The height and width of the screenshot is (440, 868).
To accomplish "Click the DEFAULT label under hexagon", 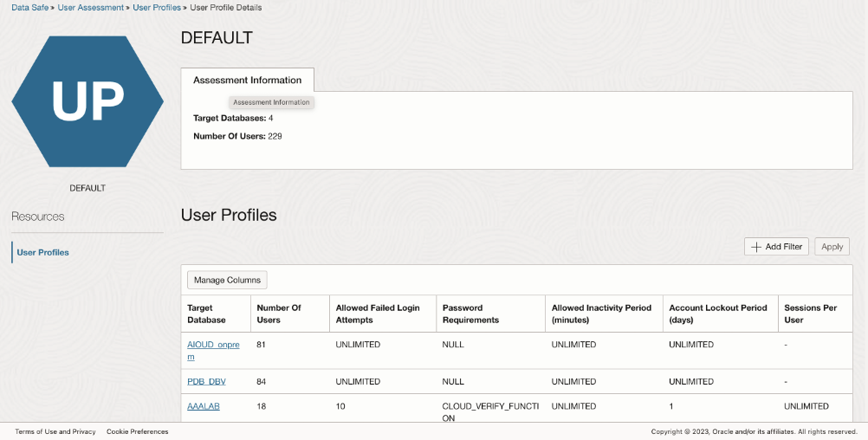I will click(87, 188).
